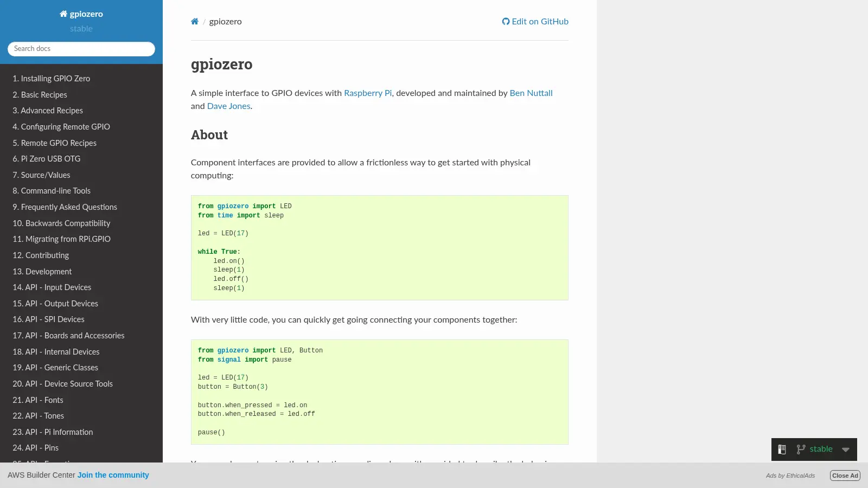Open the Ben Nuttall link
This screenshot has height=488, width=868.
click(531, 93)
